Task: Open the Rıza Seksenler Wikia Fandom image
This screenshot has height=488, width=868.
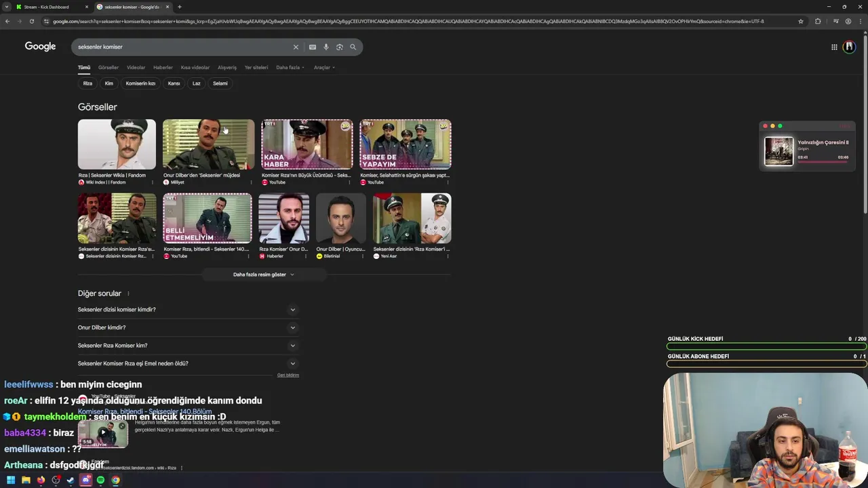Action: [x=117, y=144]
